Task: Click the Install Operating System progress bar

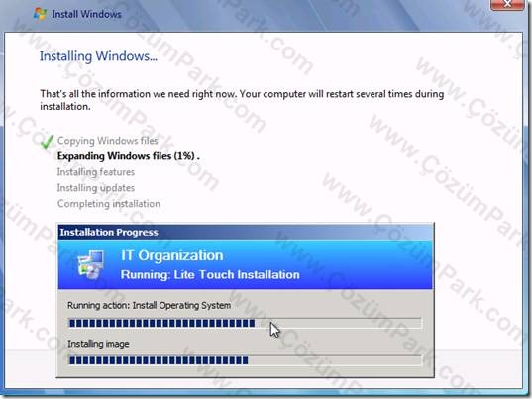Action: coord(245,323)
